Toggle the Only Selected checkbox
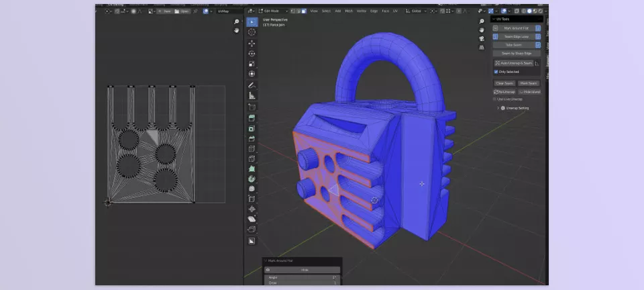The height and width of the screenshot is (290, 644). pyautogui.click(x=496, y=72)
